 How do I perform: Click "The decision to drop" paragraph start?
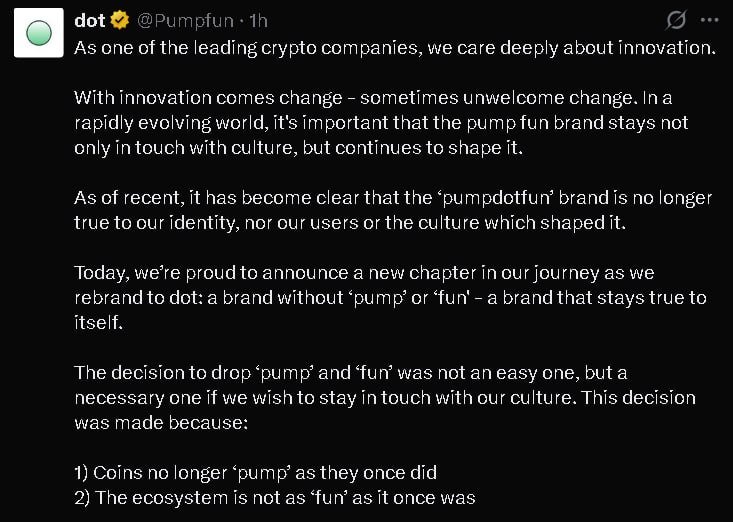[160, 373]
